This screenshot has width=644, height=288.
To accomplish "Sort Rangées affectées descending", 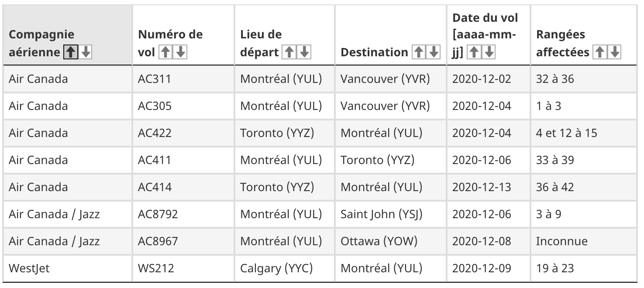I will [x=614, y=52].
